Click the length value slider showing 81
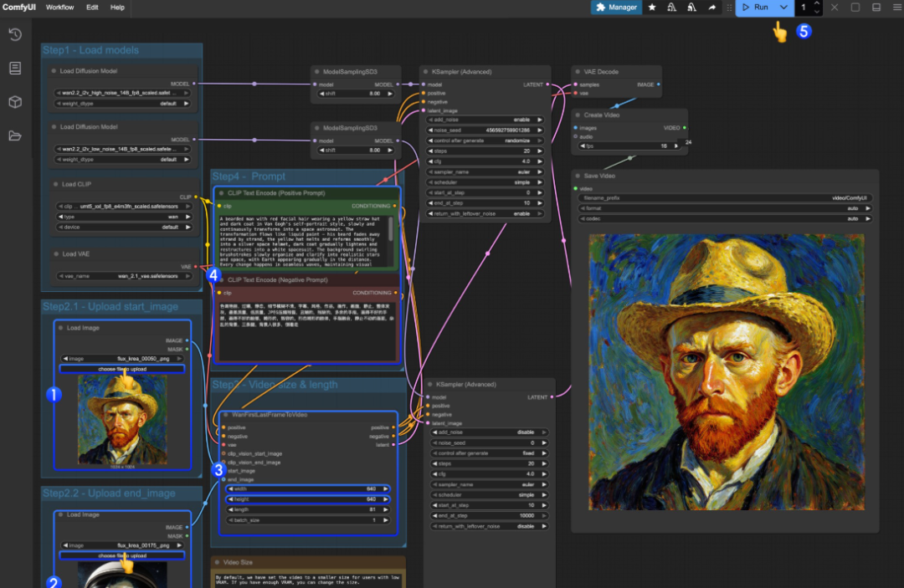This screenshot has height=588, width=904. (x=307, y=509)
